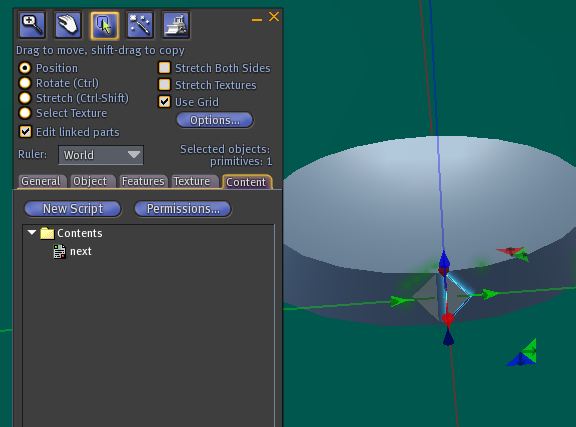Click the Contents folder icon

pos(47,233)
